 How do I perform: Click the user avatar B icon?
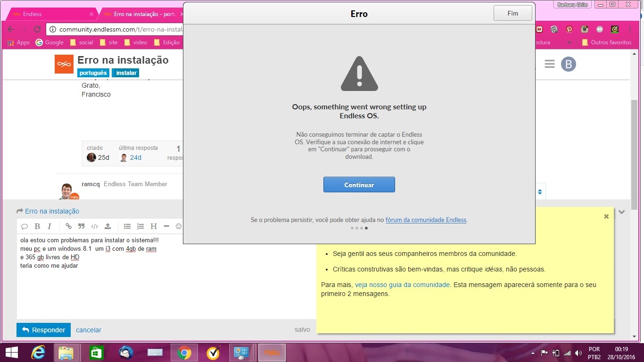pos(569,64)
